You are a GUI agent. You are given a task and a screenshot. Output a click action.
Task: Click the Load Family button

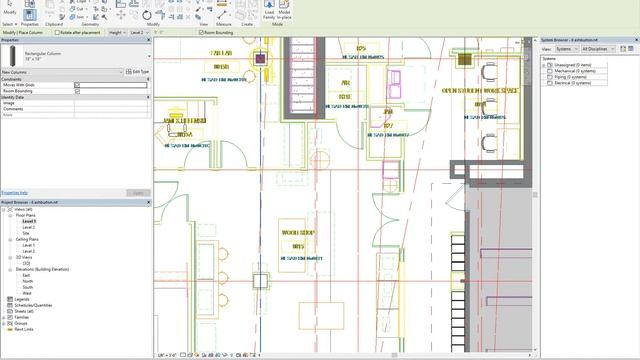[269, 10]
